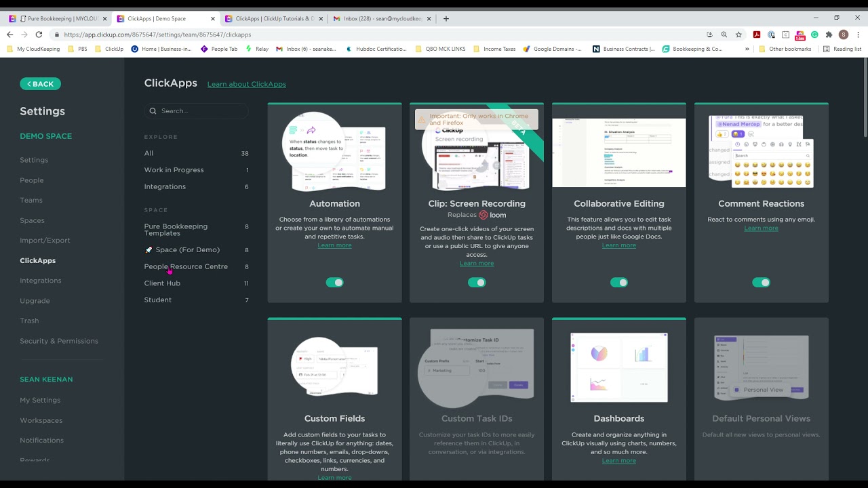Screen dimensions: 868x488
Task: Toggle Comment Reactions switch
Action: click(x=761, y=283)
